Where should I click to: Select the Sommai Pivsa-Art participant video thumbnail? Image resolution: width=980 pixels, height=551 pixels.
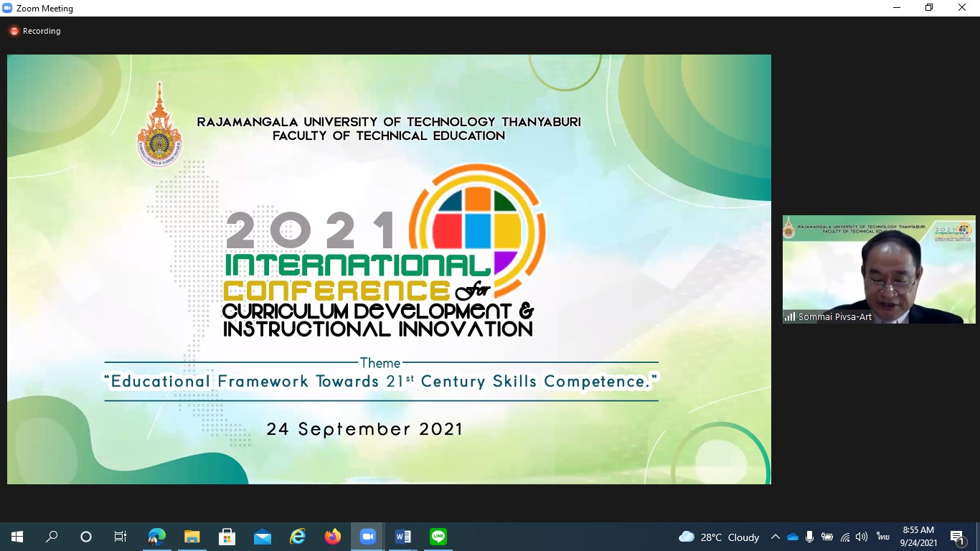[x=879, y=269]
